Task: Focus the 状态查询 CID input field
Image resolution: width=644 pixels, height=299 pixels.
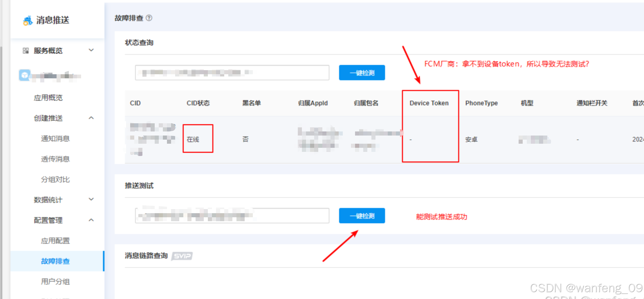Action: coord(232,73)
